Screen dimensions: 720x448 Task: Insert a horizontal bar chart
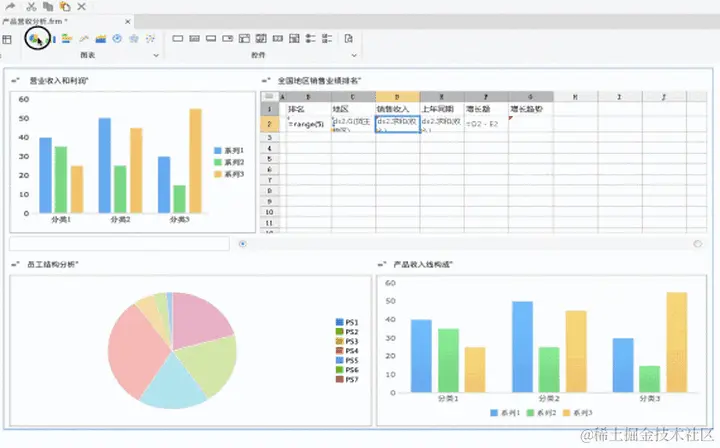67,39
